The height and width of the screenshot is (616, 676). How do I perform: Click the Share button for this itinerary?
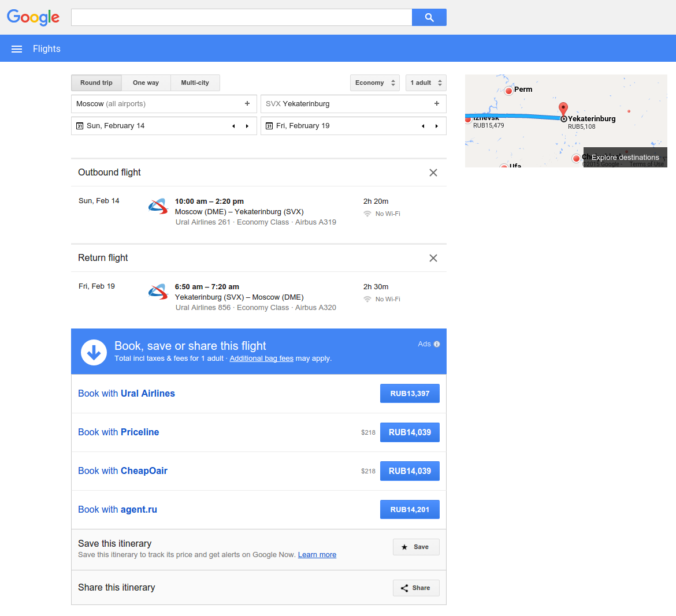pos(416,588)
